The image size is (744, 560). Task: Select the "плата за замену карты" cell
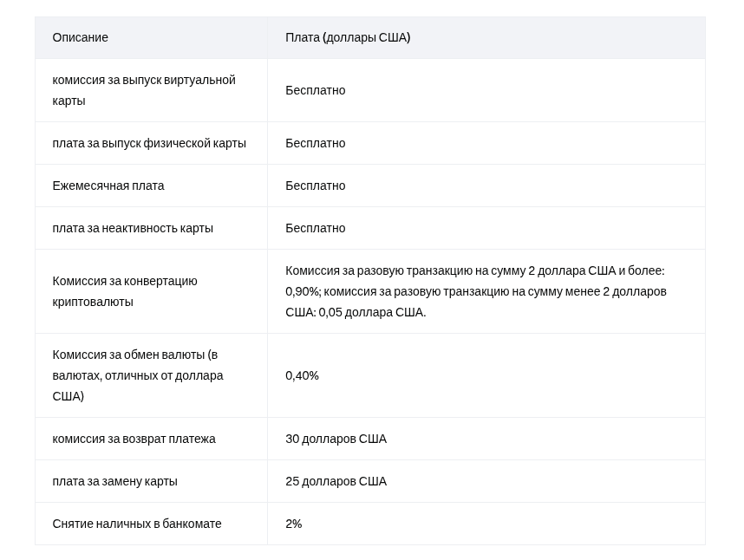pyautogui.click(x=115, y=481)
